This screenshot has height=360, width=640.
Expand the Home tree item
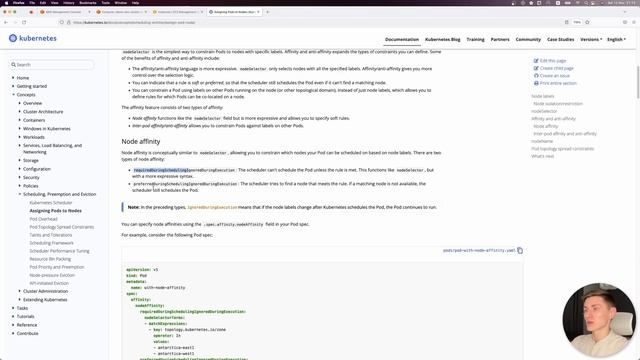click(13, 78)
